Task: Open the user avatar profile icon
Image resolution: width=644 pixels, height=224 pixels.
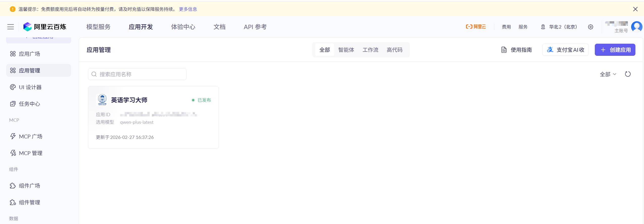Action: click(636, 27)
